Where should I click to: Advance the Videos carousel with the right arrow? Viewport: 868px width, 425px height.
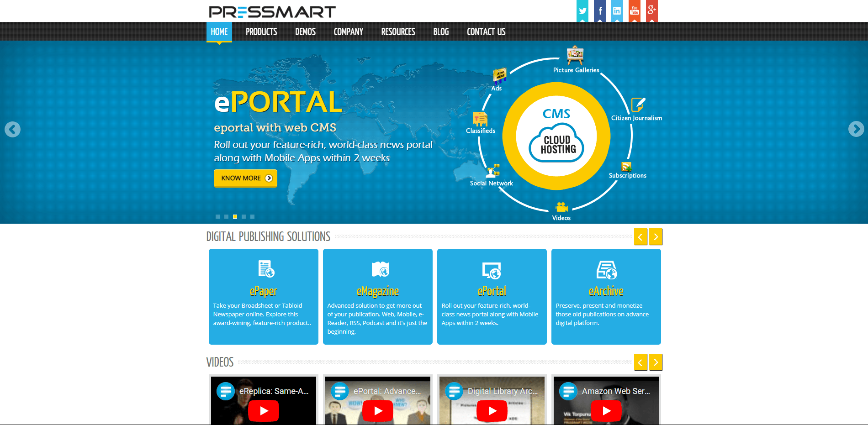tap(656, 362)
